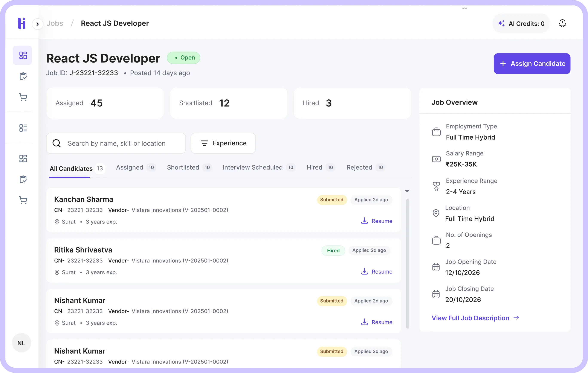Click Hired badge on Ritika Shrivastva's card

tap(333, 250)
